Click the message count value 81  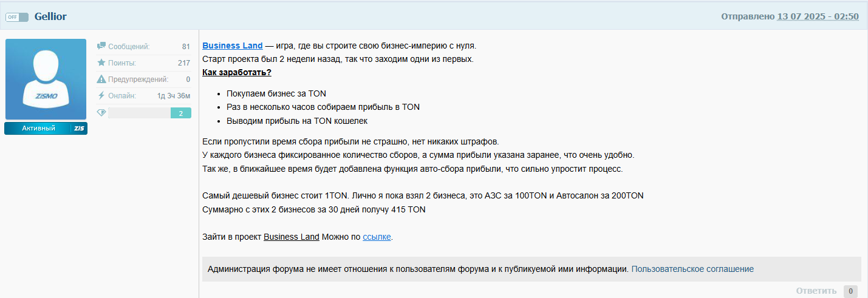pos(186,46)
